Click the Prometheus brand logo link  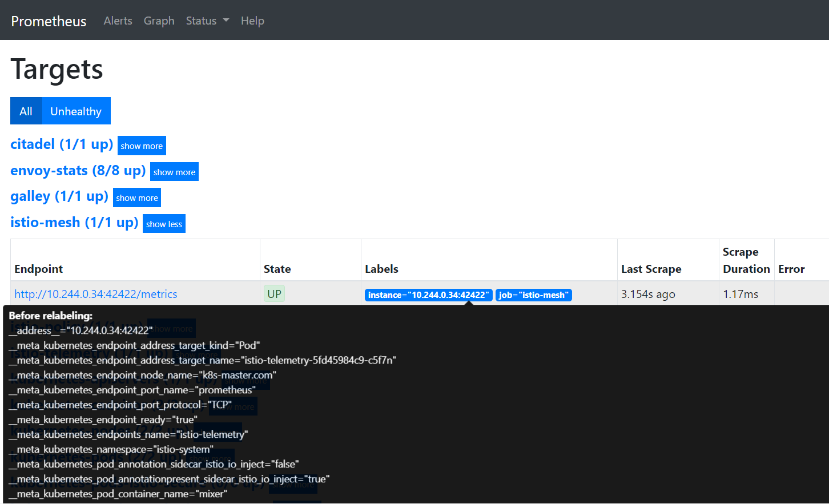49,21
